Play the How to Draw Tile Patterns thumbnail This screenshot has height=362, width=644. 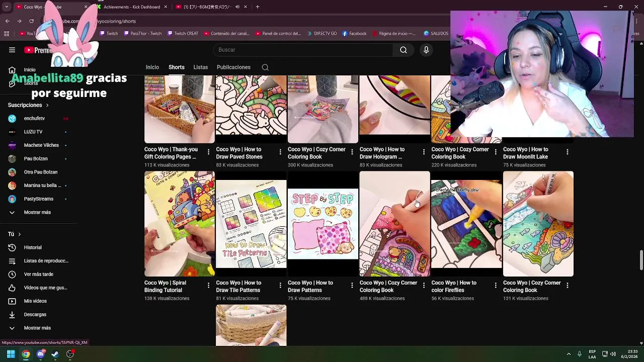[x=251, y=224]
